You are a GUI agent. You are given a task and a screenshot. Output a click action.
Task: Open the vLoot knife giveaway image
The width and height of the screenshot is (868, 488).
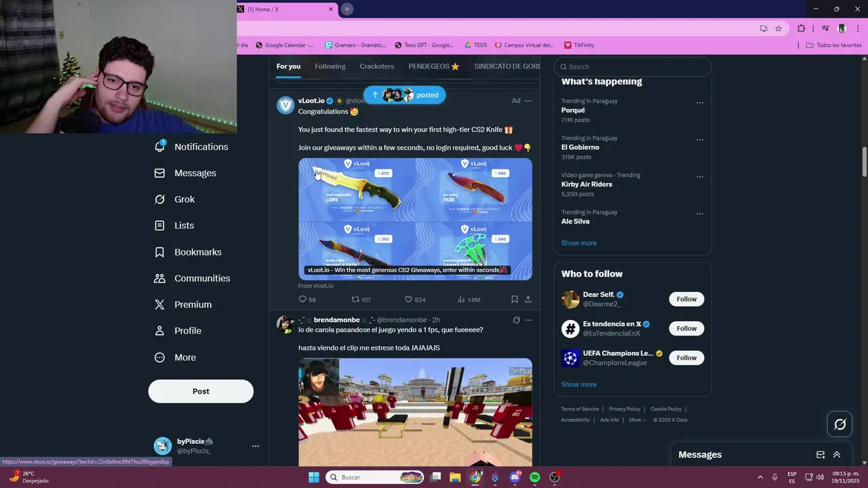[x=415, y=219]
